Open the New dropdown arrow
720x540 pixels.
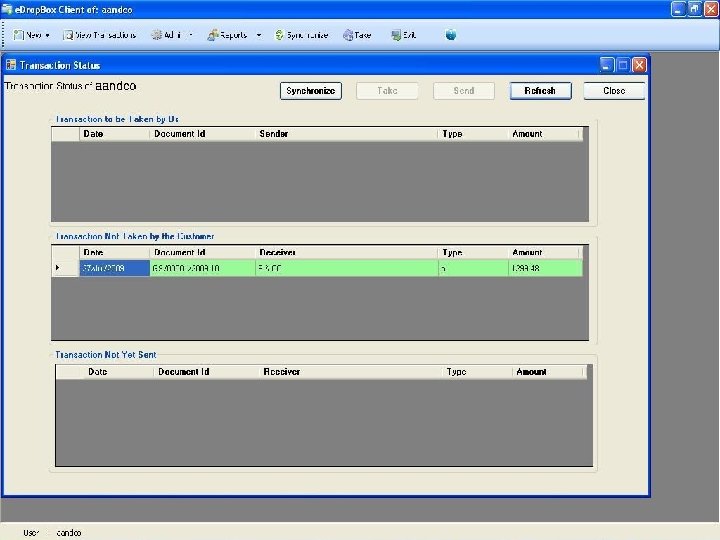click(47, 35)
